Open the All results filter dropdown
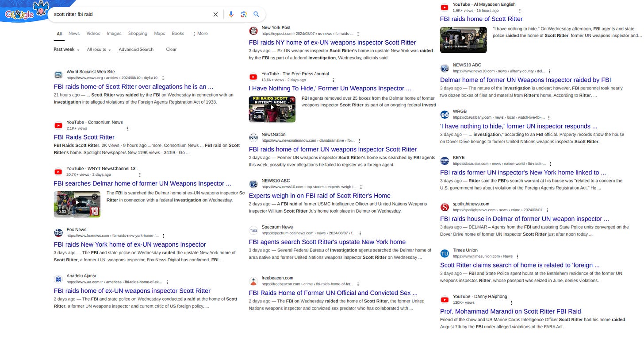644x337 pixels. [x=99, y=50]
